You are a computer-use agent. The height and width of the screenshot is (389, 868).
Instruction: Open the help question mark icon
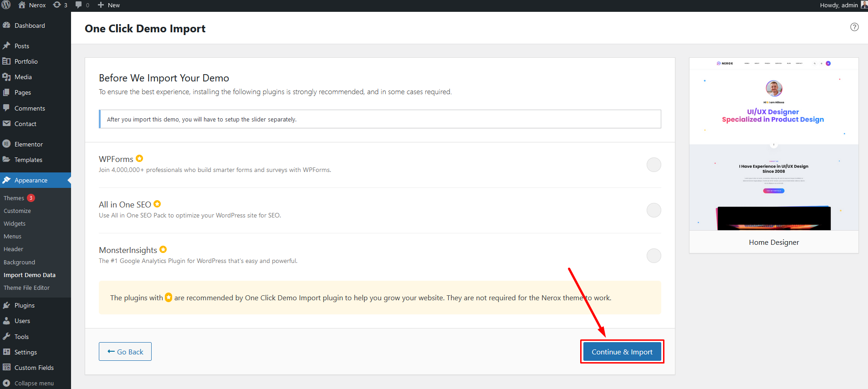coord(854,27)
